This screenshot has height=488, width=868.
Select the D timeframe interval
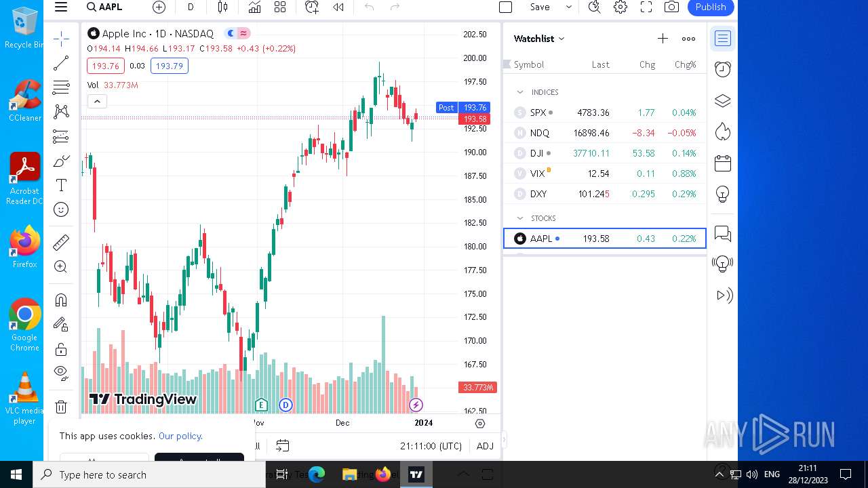pos(191,7)
